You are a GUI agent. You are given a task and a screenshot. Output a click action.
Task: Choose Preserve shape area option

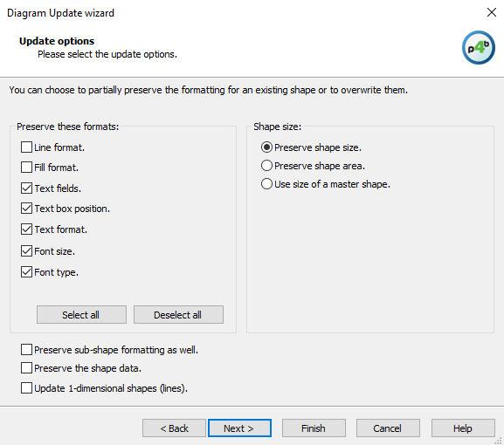coord(266,166)
